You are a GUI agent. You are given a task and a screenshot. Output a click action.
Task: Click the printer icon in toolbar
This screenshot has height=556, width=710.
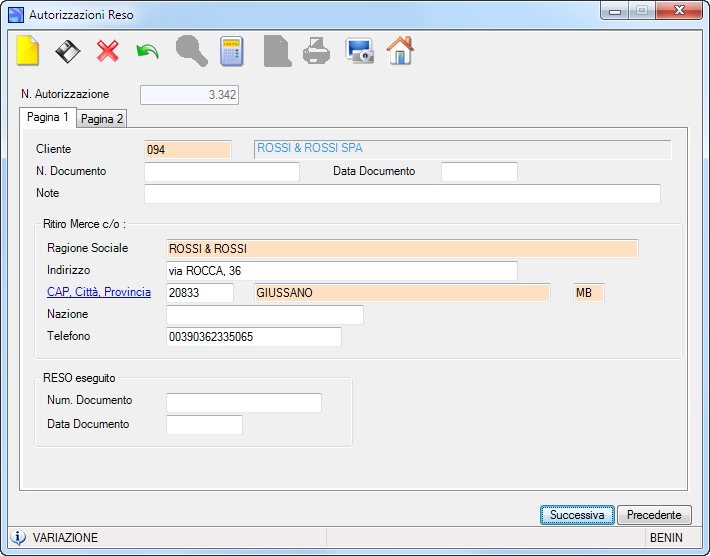tap(316, 51)
